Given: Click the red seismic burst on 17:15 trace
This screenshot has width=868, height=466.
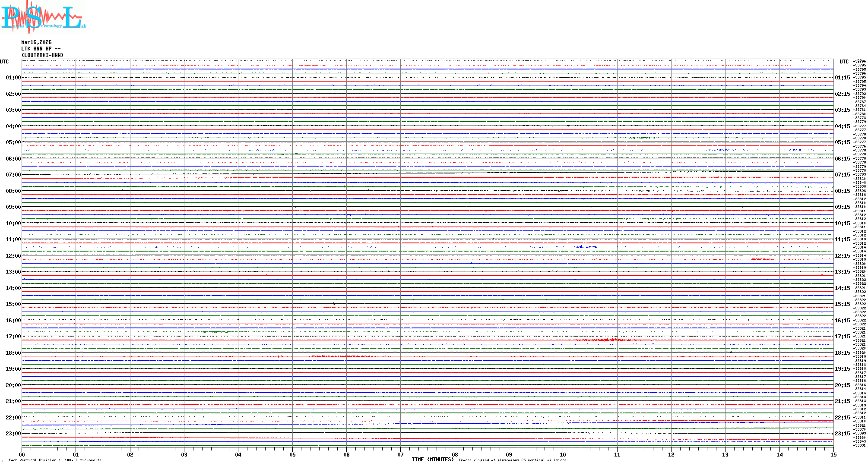Looking at the screenshot, I should [x=609, y=340].
